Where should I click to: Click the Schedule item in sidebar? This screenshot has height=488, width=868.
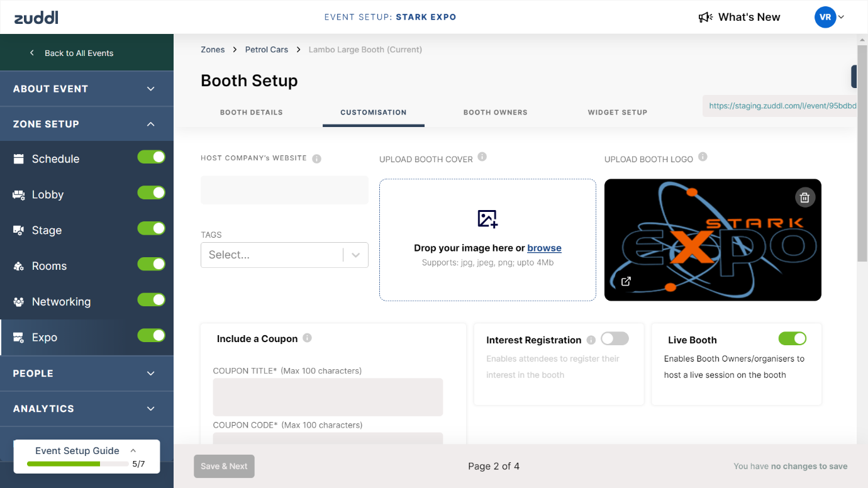(87, 159)
